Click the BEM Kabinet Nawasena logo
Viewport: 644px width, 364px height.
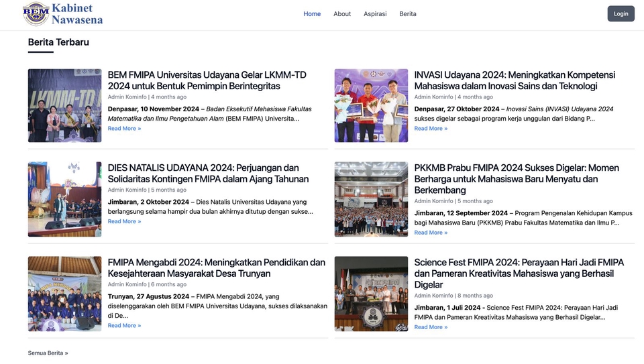[63, 14]
